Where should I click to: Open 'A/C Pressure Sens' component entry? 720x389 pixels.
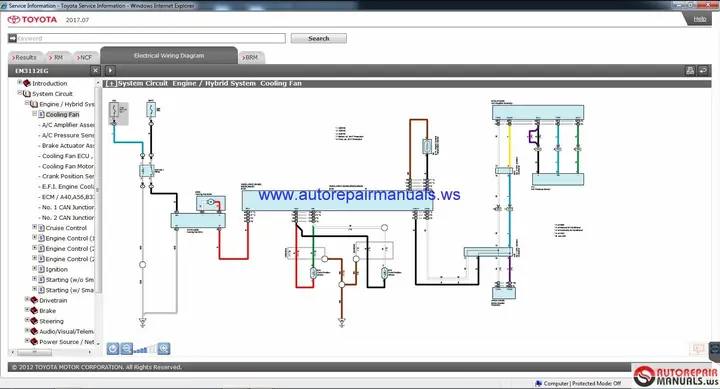coord(68,135)
